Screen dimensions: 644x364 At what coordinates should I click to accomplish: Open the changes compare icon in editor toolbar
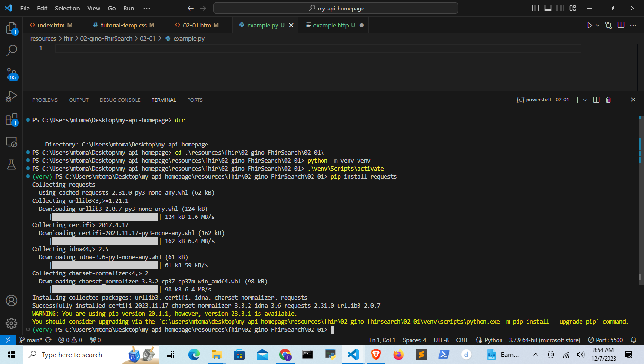(x=608, y=25)
